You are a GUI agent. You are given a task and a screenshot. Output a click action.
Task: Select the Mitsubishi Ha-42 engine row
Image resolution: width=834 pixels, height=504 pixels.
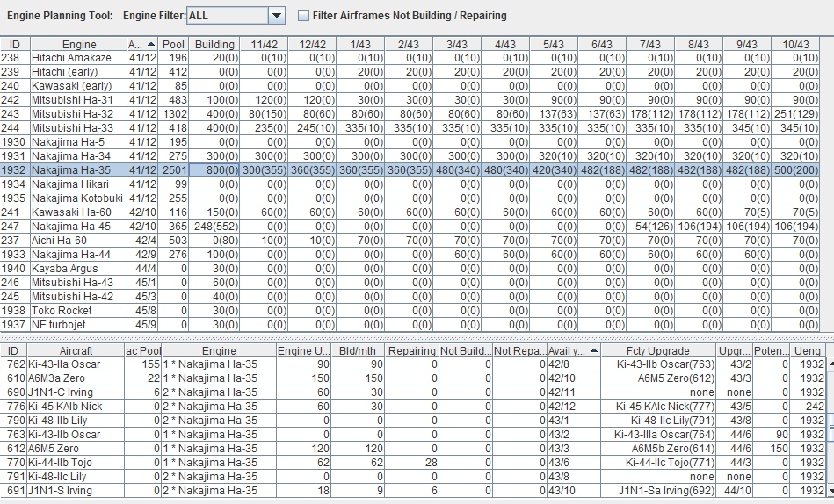point(410,297)
